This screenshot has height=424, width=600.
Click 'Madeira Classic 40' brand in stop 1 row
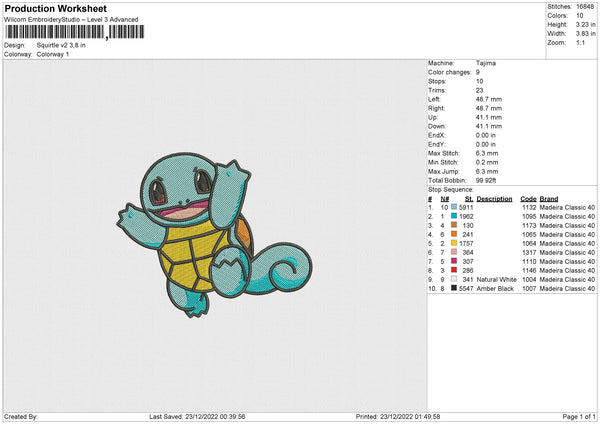(567, 207)
